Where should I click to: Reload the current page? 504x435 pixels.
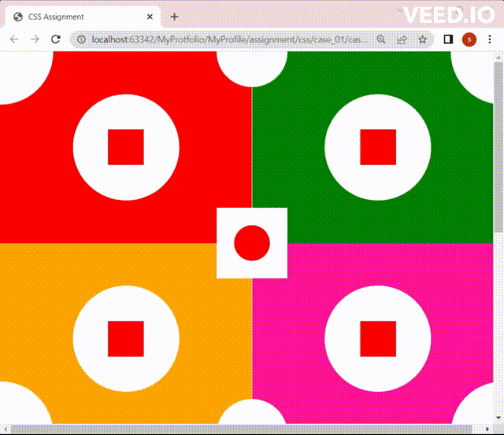(x=56, y=39)
